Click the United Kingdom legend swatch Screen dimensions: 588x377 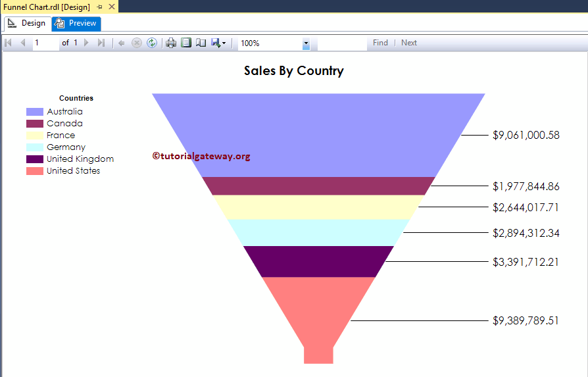(35, 159)
